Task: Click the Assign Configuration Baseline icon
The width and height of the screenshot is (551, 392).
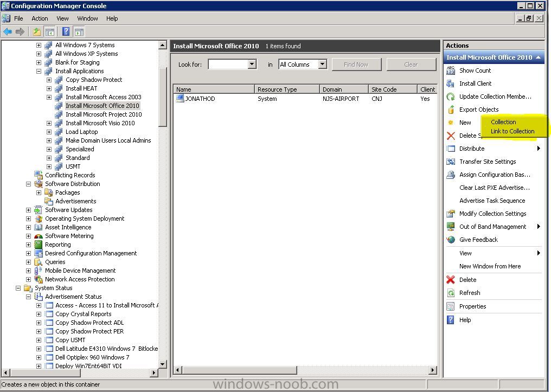Action: click(451, 175)
